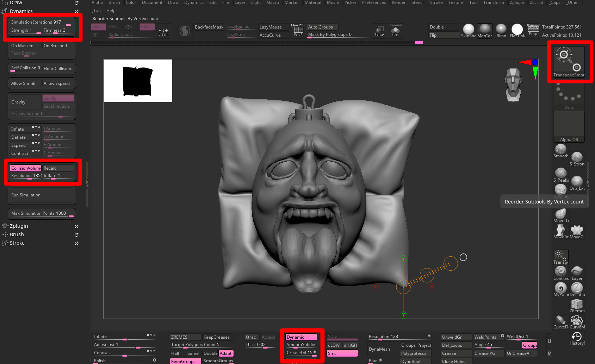Viewport: 595px width, 364px height.
Task: Select the HistoryF brush icon
Action: [577, 338]
